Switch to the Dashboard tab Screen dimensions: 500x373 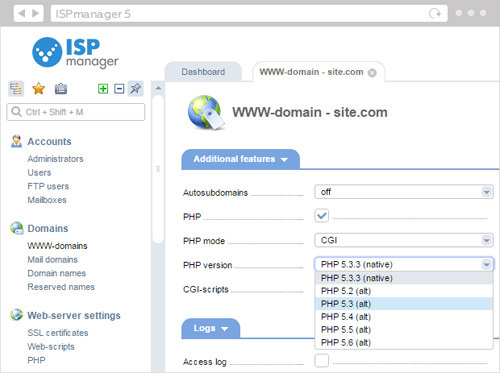[203, 72]
